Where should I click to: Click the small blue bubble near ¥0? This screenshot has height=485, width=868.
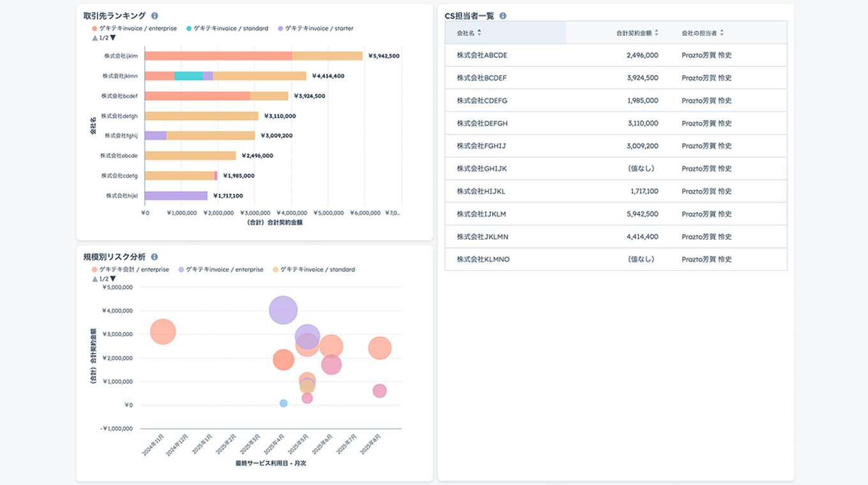[x=283, y=403]
